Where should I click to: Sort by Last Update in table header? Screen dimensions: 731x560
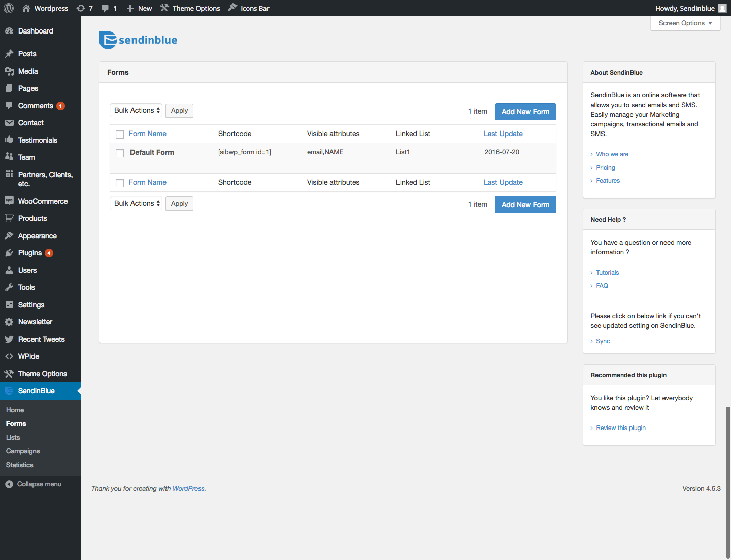503,134
